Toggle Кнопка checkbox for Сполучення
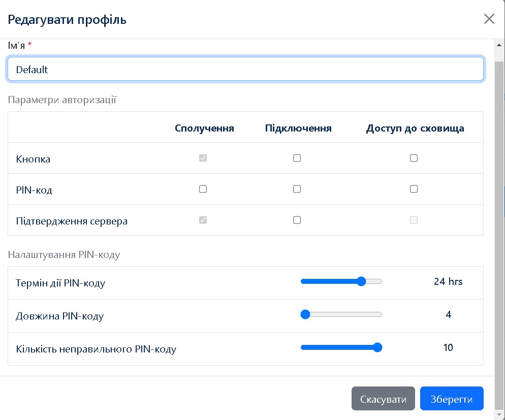Image resolution: width=505 pixels, height=420 pixels. tap(203, 158)
